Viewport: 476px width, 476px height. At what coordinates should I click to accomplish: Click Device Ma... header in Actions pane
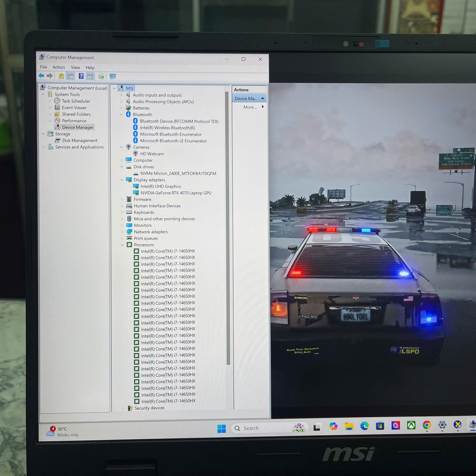(x=249, y=98)
